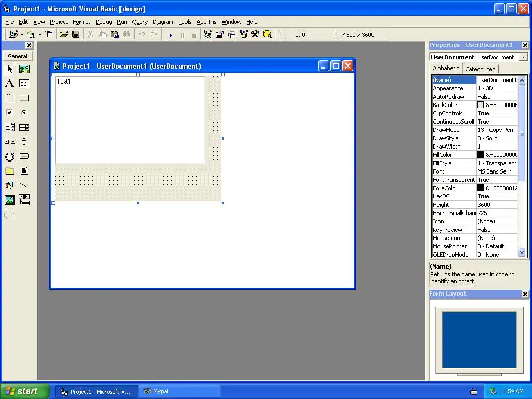
Task: Select the KeyPreview property row
Action: pyautogui.click(x=475, y=230)
